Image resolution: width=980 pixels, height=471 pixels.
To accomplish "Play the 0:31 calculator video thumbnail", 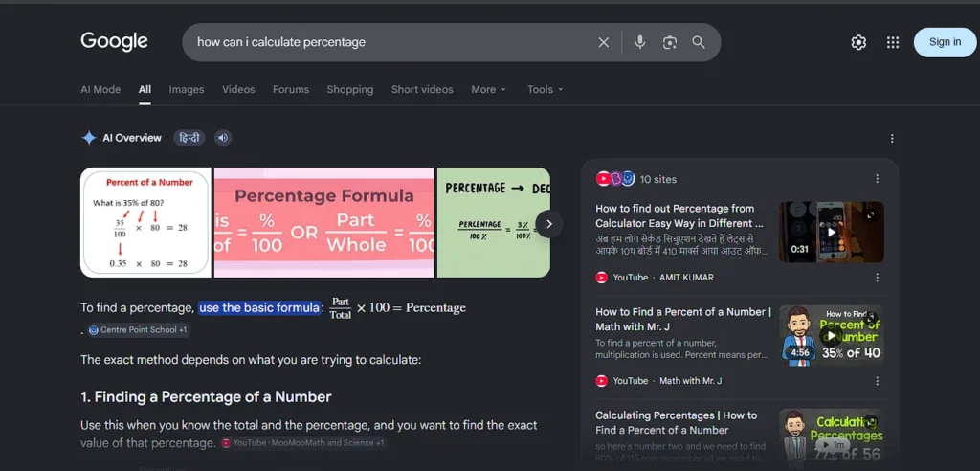I will click(832, 232).
